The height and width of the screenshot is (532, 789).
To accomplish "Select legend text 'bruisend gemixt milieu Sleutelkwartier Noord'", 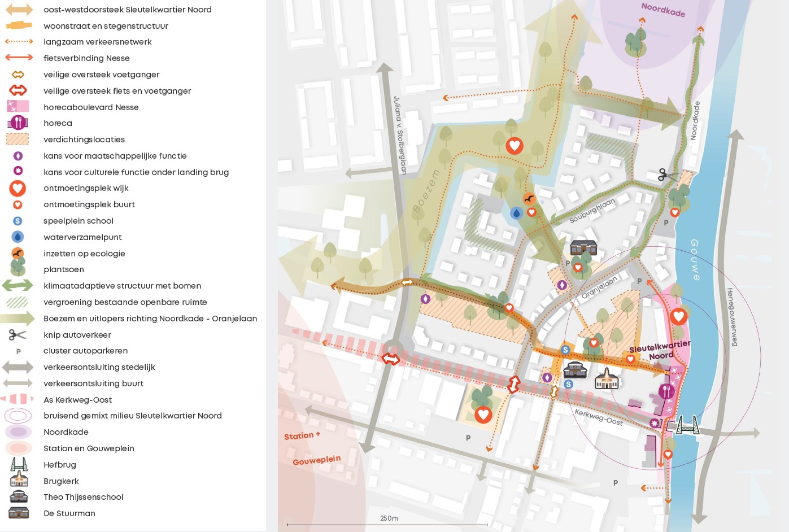I will pos(133,416).
